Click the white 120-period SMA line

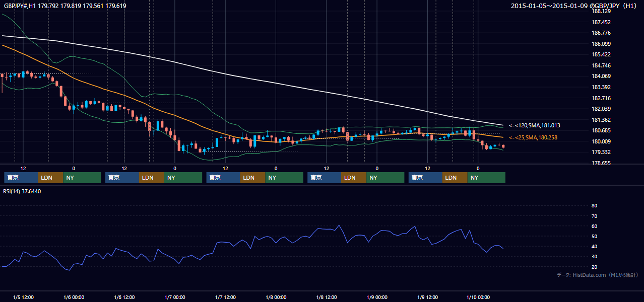pyautogui.click(x=276, y=83)
